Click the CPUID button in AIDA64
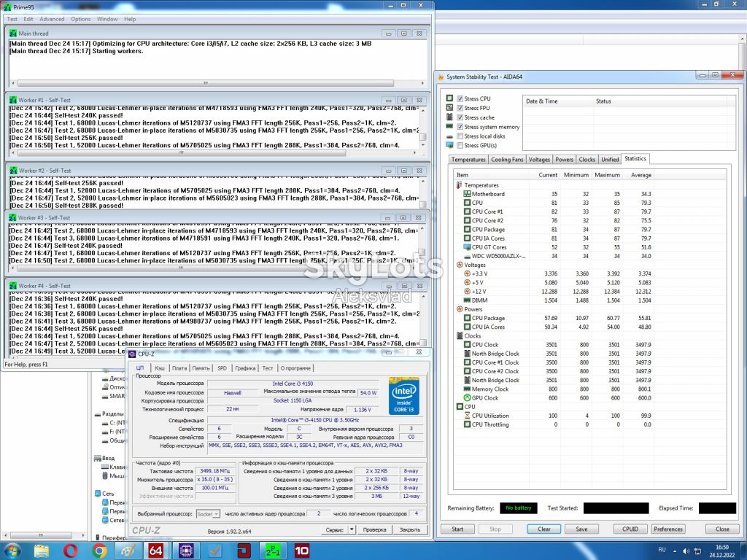Image resolution: width=747 pixels, height=560 pixels. (630, 529)
